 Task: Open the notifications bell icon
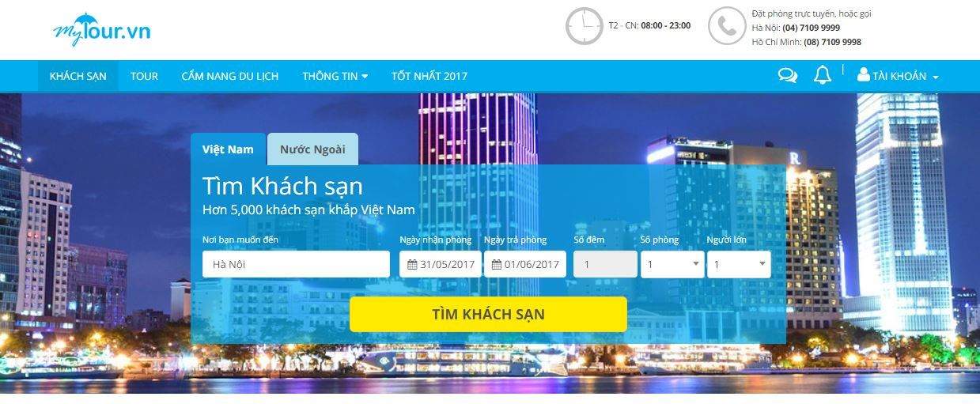tap(823, 75)
